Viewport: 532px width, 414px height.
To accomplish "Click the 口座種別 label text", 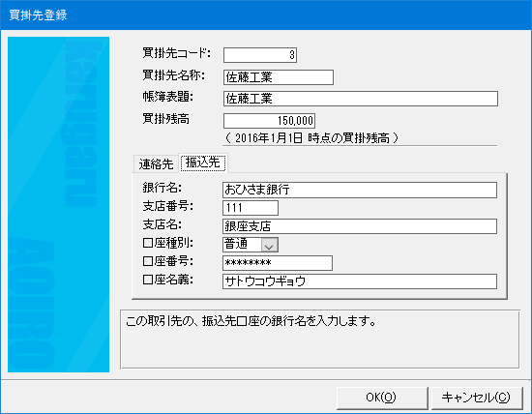I will pos(168,244).
